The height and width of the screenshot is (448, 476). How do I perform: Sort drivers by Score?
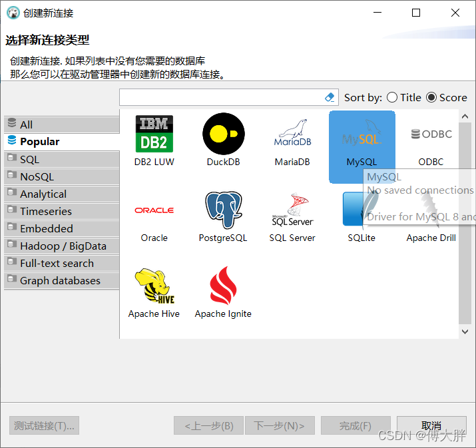click(446, 97)
